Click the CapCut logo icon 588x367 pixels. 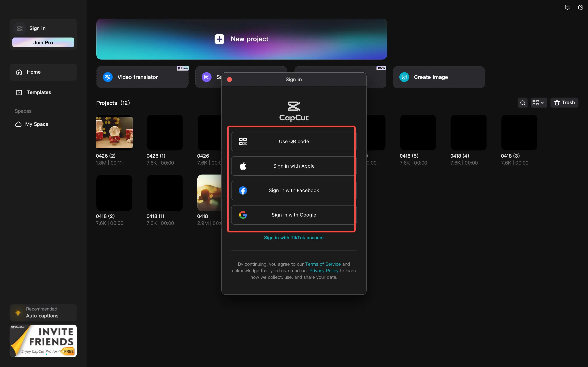tap(294, 107)
